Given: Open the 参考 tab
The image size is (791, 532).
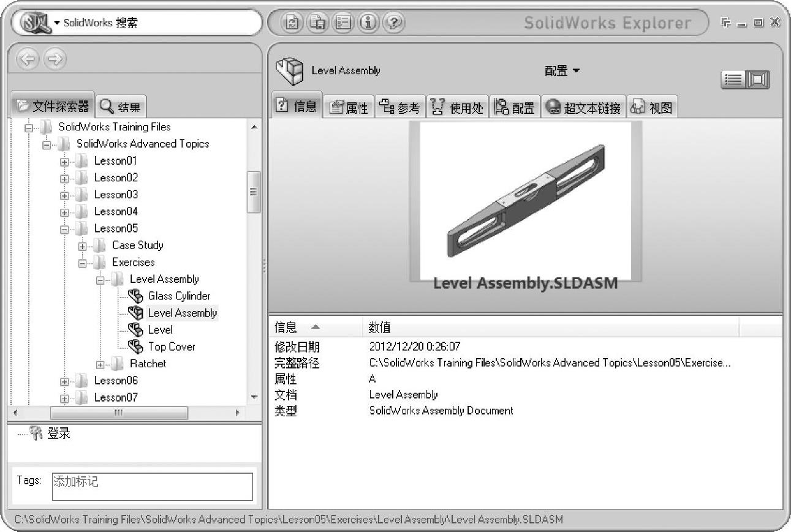Looking at the screenshot, I should pos(399,108).
